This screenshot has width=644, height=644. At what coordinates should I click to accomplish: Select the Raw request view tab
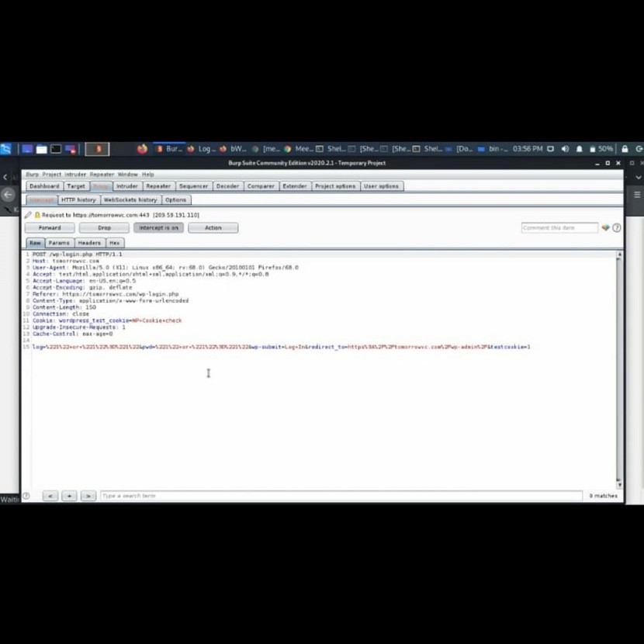36,243
